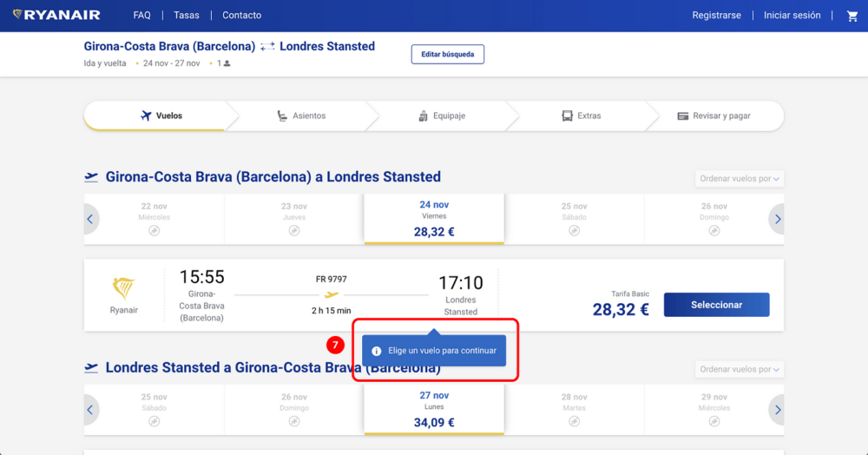Click the seat icon beside Asientos
This screenshot has width=868, height=455.
(x=282, y=115)
